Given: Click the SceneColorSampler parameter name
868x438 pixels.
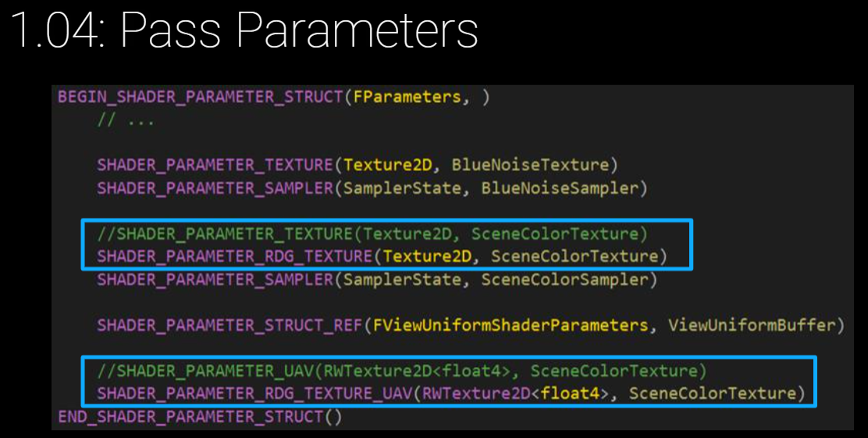Looking at the screenshot, I should 569,280.
